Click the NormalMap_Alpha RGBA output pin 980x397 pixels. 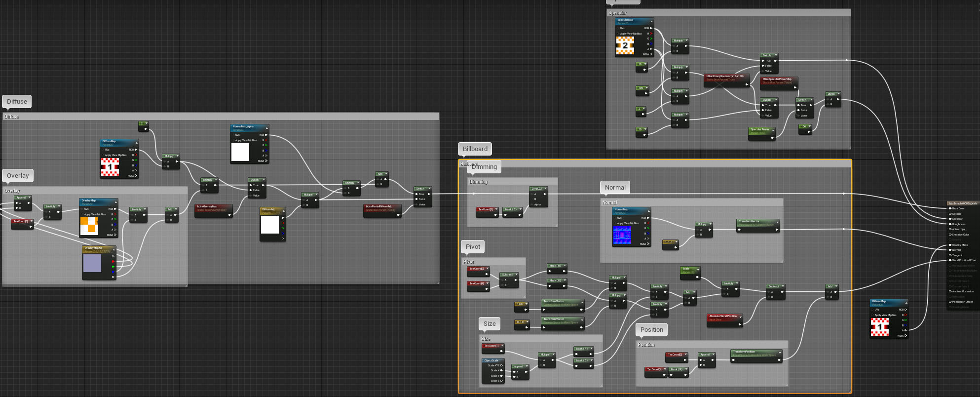(x=266, y=161)
